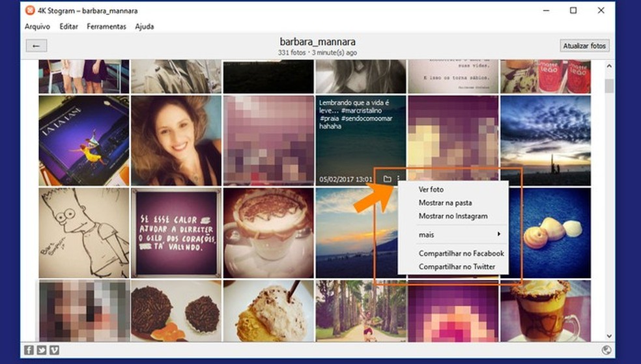Click the Atualizar fotos button
This screenshot has width=641, height=364.
(584, 46)
